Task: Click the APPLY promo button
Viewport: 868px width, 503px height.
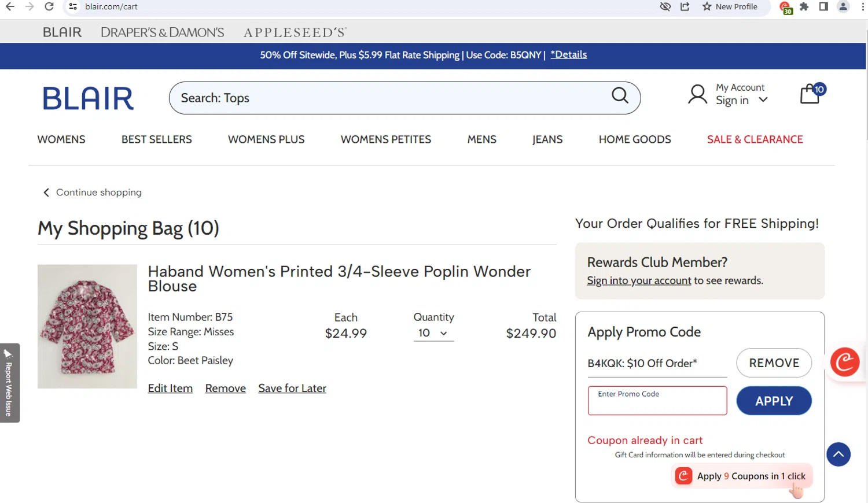Action: coord(774,401)
